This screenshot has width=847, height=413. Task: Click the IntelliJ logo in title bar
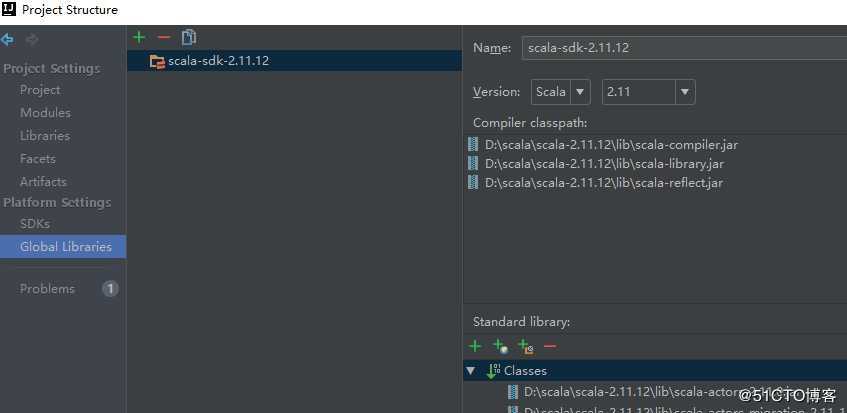(x=9, y=9)
